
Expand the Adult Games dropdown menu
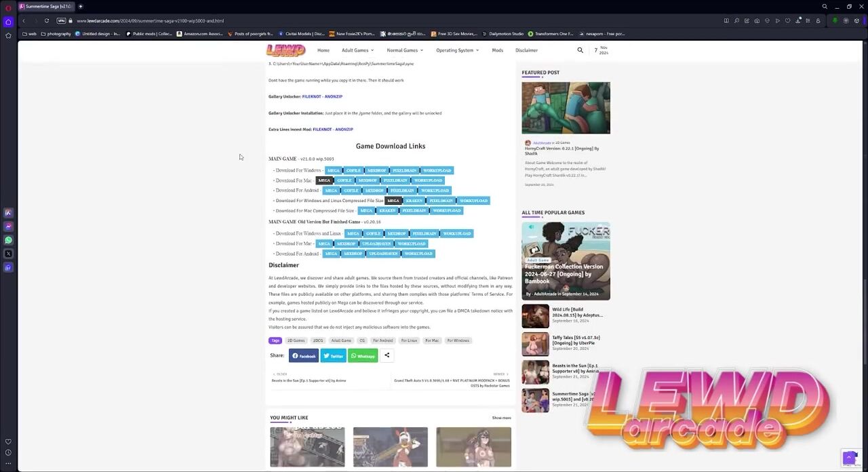[x=357, y=50]
